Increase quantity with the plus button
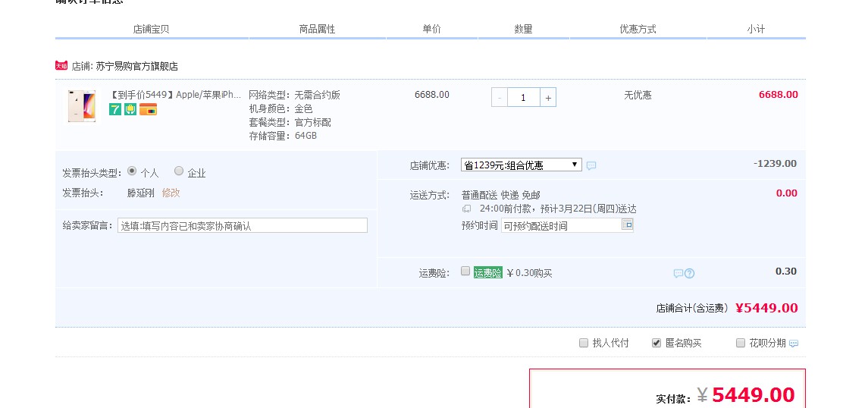The image size is (868, 408). 548,98
